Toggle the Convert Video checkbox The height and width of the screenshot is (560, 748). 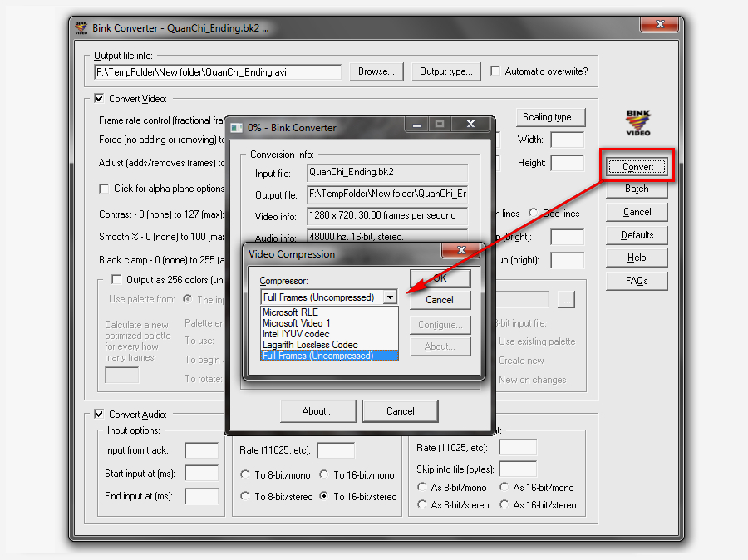tap(99, 99)
